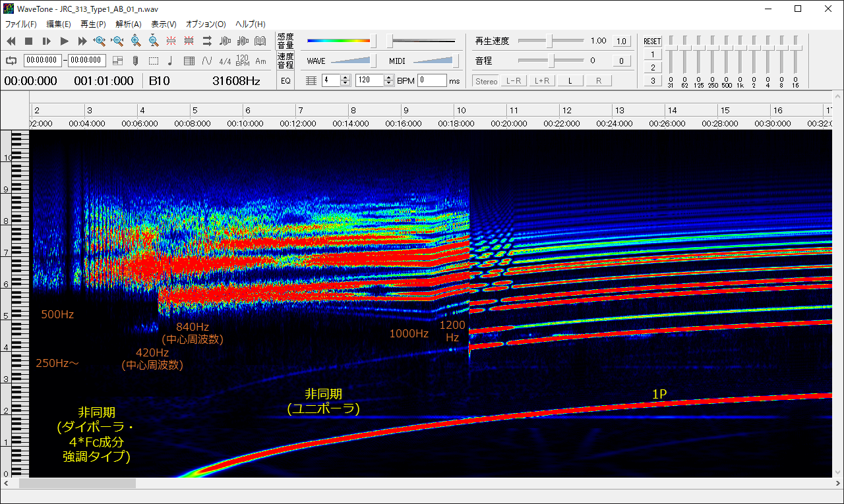The width and height of the screenshot is (844, 504).
Task: Select the R channel button
Action: click(599, 80)
